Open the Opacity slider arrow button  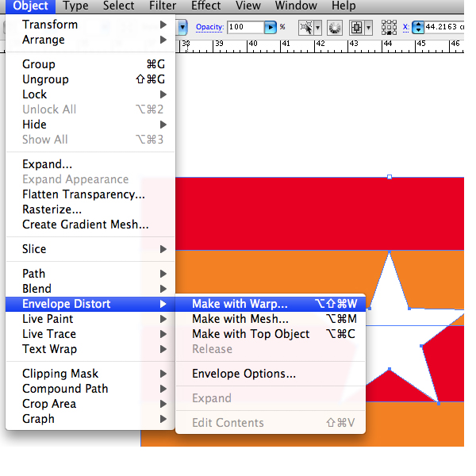tap(271, 28)
